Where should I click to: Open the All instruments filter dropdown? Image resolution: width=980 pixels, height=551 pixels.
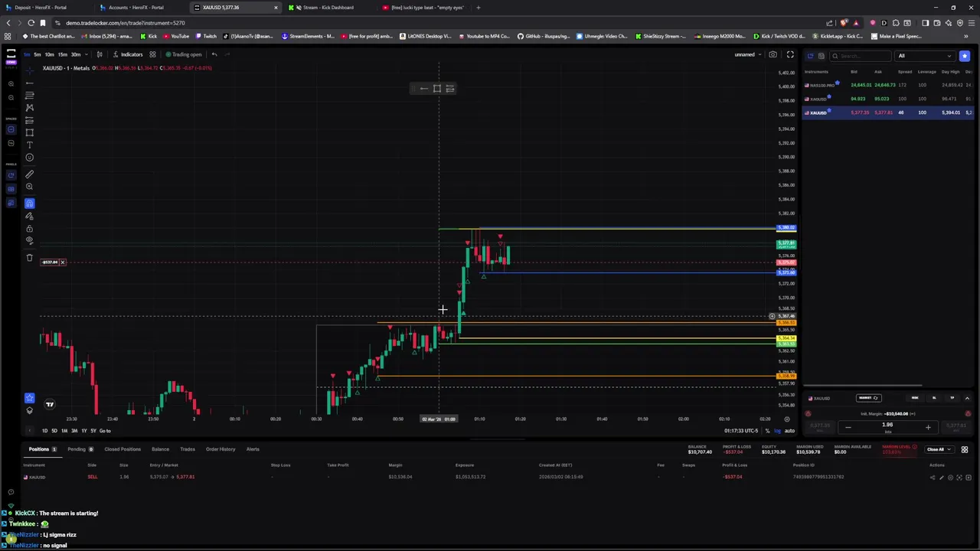pyautogui.click(x=926, y=56)
